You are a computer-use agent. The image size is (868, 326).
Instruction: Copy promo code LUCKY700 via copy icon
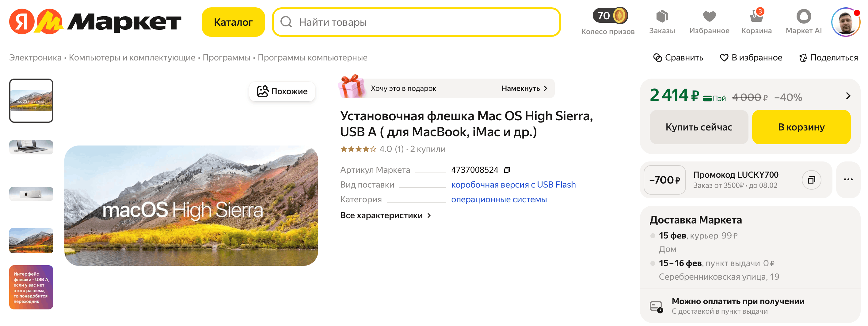[x=812, y=180]
